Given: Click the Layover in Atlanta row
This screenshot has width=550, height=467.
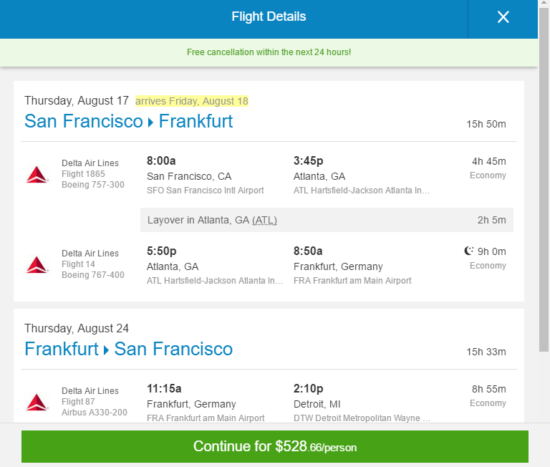Looking at the screenshot, I should coord(327,220).
